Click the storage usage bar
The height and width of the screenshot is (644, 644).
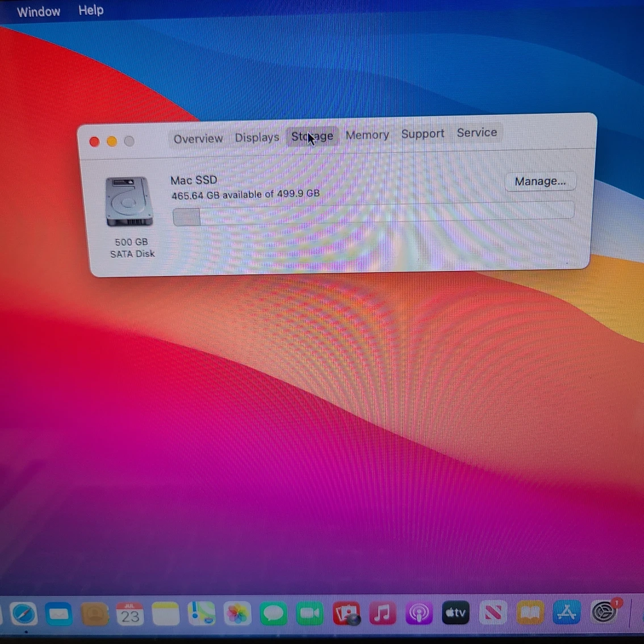(373, 214)
